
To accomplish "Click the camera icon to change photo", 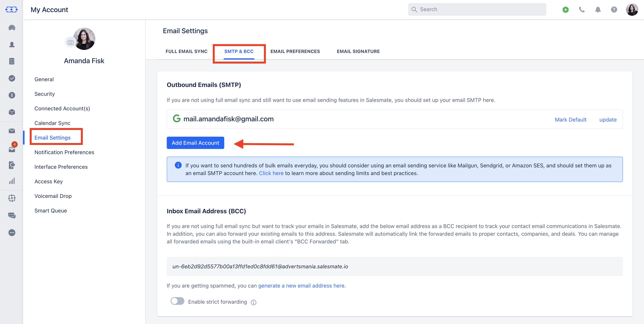I will (71, 42).
